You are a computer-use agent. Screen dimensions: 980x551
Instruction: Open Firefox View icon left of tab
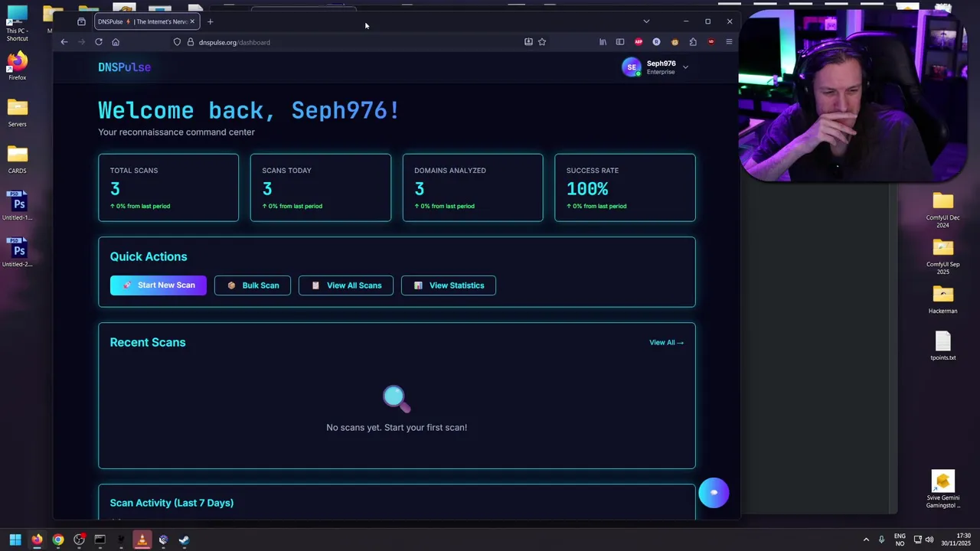point(81,21)
